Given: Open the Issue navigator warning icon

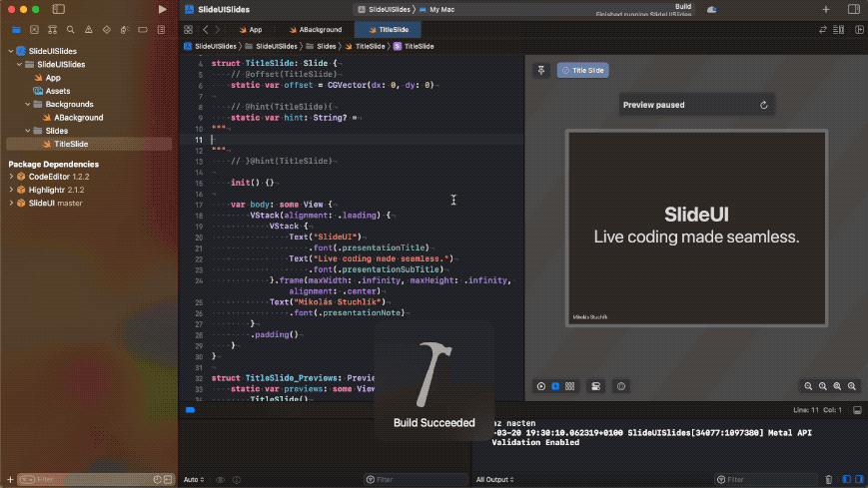Looking at the screenshot, I should (x=89, y=30).
